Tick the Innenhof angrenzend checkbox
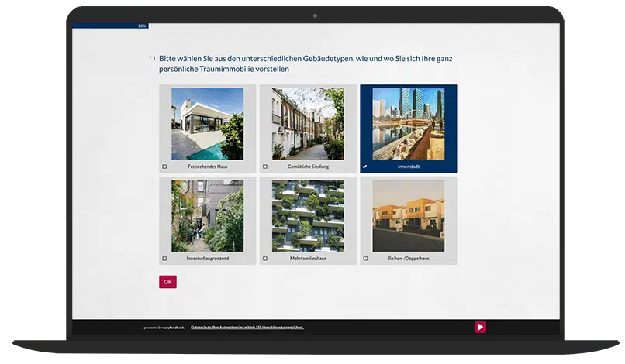This screenshot has width=625, height=364. (x=164, y=259)
